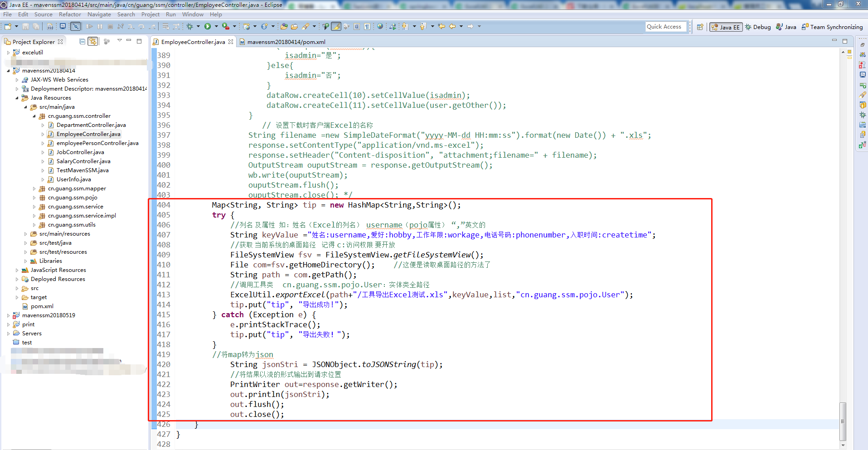Open the Navigate menu
868x450 pixels.
click(x=99, y=15)
